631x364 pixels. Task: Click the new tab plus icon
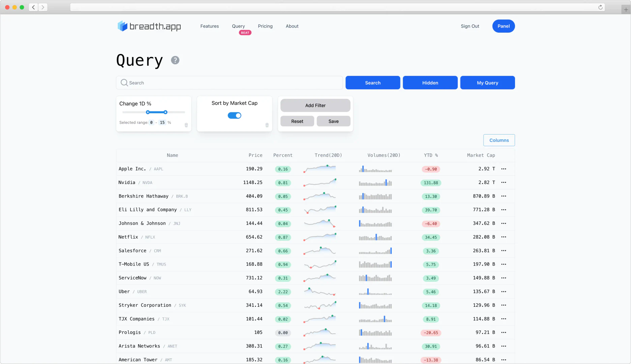[x=626, y=9]
